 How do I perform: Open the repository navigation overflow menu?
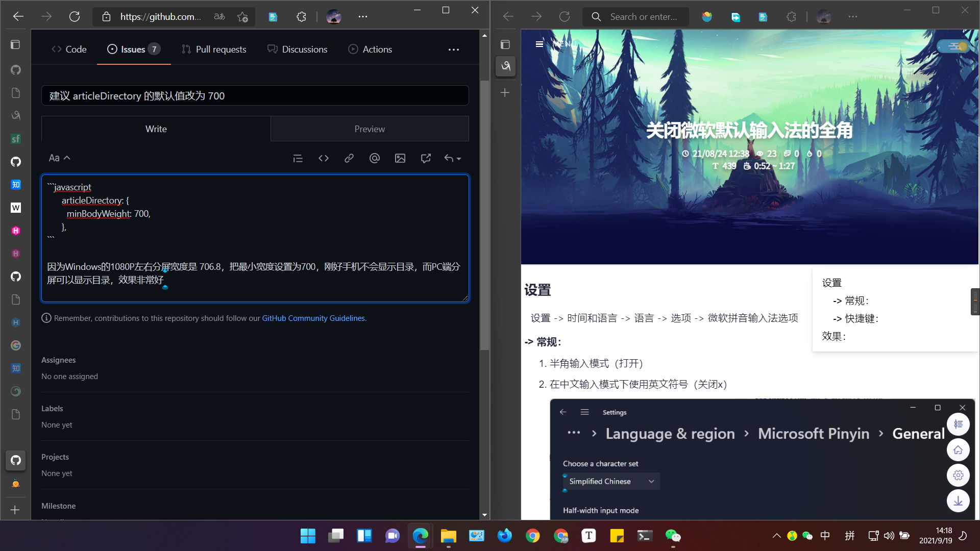(454, 49)
